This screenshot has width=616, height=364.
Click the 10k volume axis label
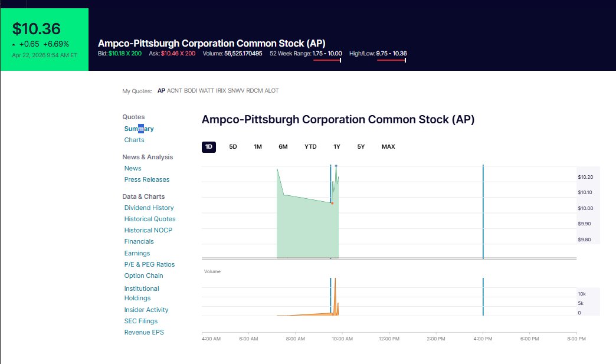point(581,294)
